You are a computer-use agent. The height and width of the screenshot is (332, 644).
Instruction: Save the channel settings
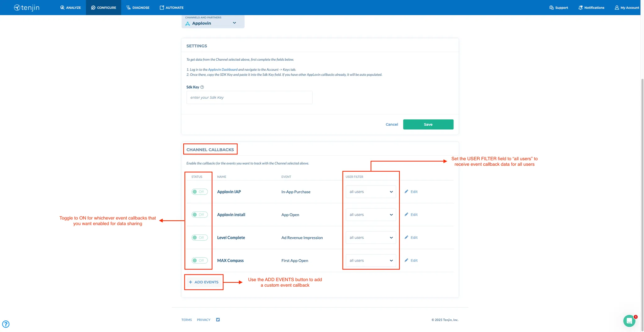click(x=428, y=124)
